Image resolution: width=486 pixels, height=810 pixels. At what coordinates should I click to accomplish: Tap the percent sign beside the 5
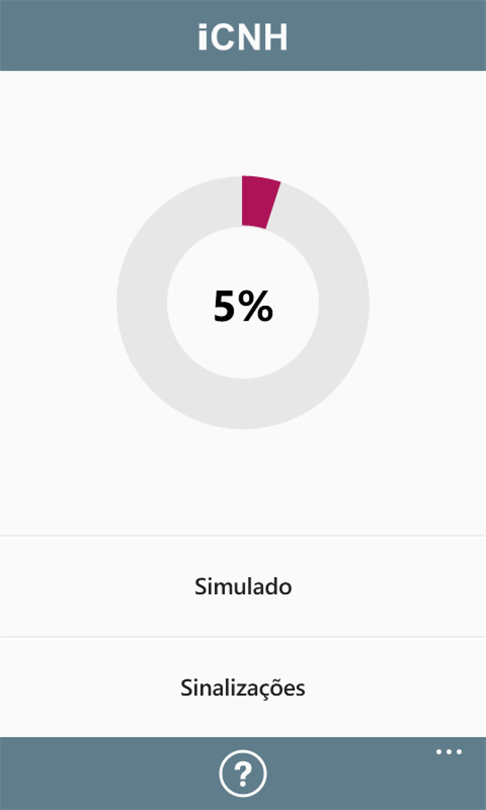pyautogui.click(x=256, y=307)
